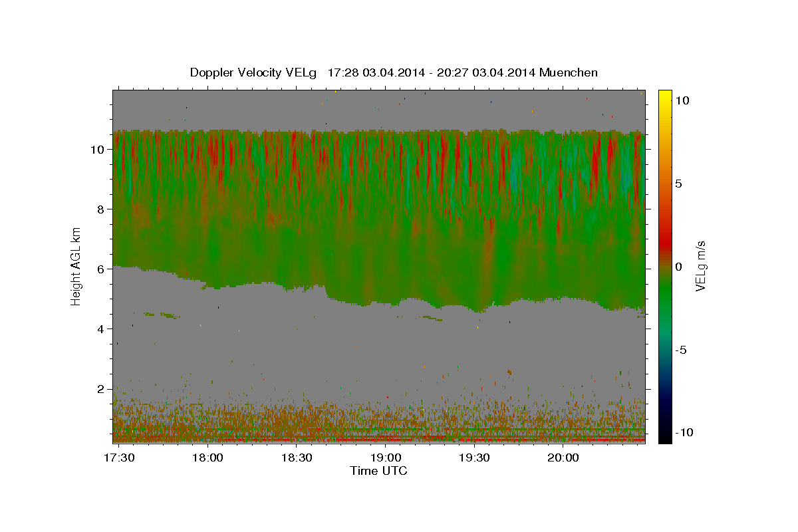The height and width of the screenshot is (532, 798).
Task: Click yellow top of the velocity colorbar
Action: [x=664, y=94]
